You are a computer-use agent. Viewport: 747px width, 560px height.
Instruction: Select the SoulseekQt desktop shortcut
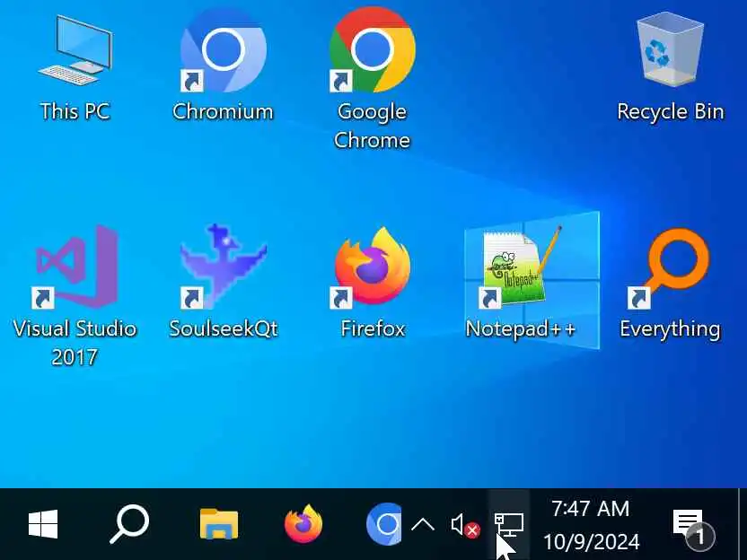[223, 281]
